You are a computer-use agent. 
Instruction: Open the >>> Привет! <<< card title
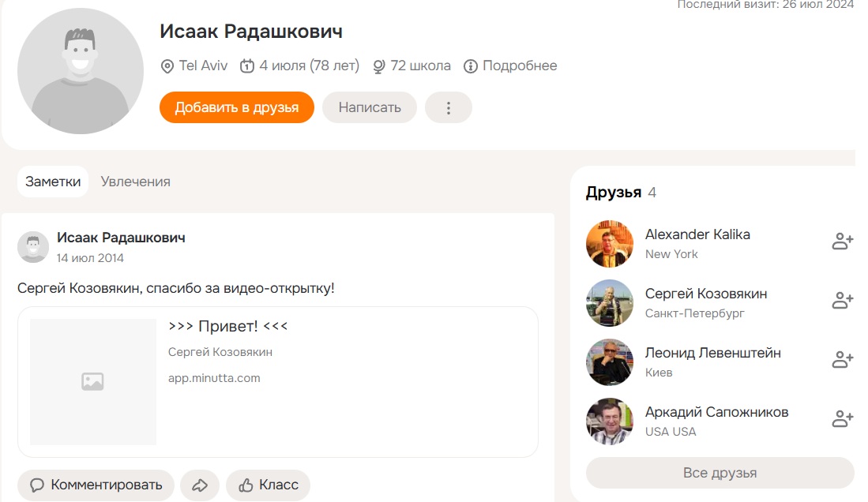click(x=228, y=327)
